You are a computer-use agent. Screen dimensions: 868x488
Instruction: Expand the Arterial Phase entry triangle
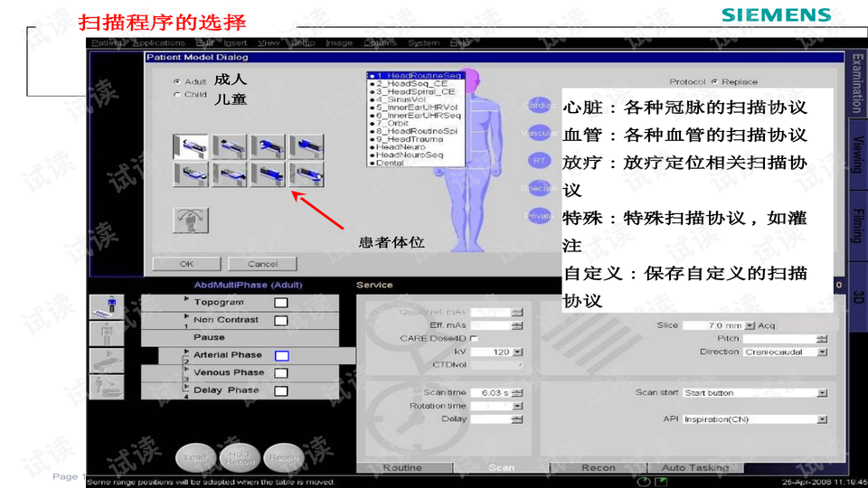click(186, 352)
